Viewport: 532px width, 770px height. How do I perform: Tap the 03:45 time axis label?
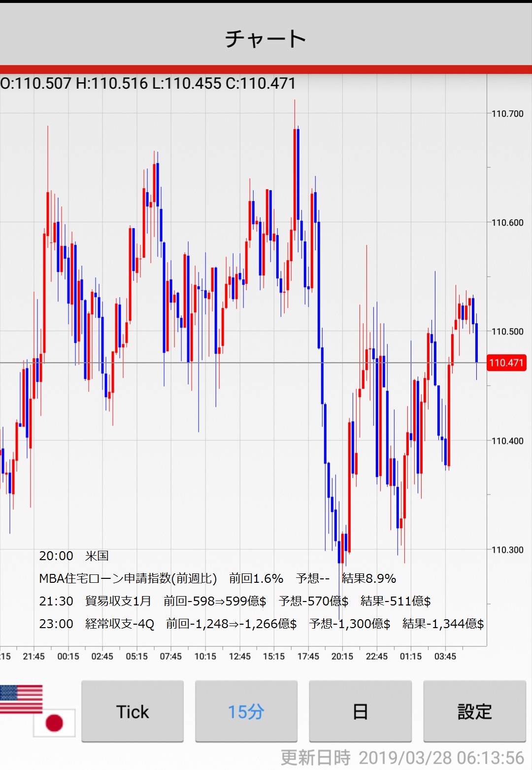(x=445, y=656)
